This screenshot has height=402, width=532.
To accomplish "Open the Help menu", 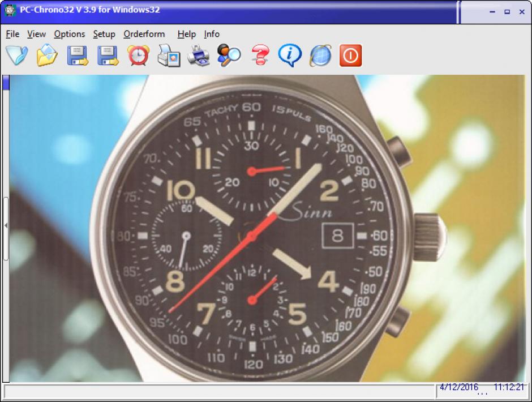I will pyautogui.click(x=187, y=34).
